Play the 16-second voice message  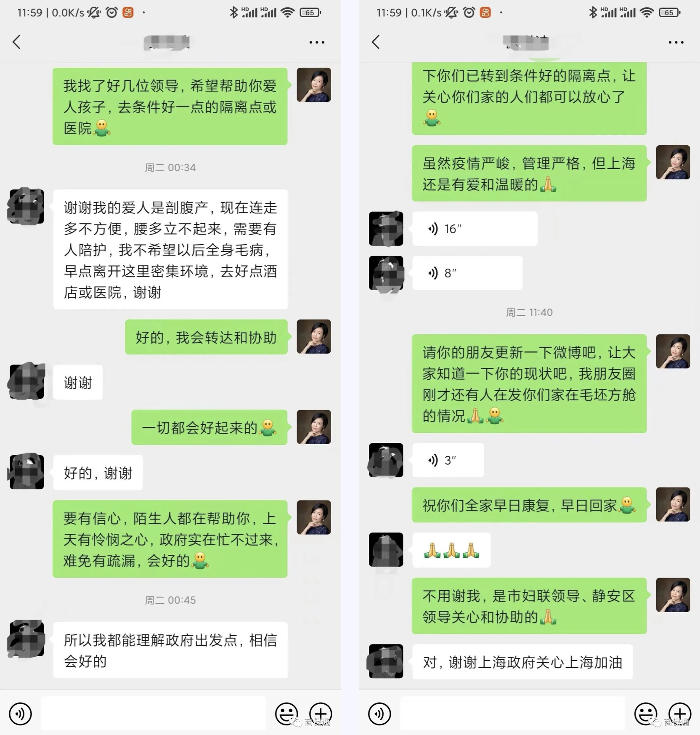(475, 229)
